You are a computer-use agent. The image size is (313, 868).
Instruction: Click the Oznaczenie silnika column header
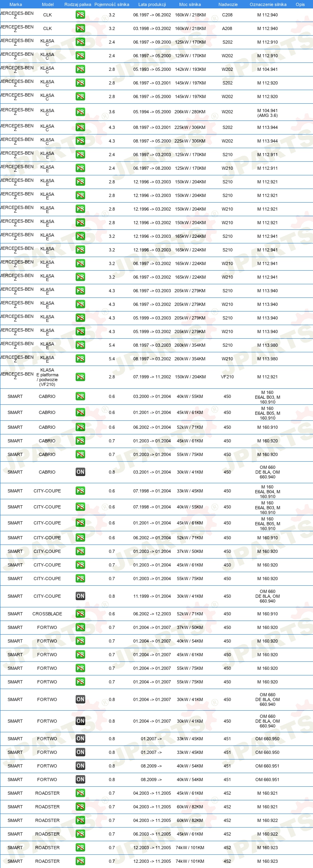(x=268, y=4)
